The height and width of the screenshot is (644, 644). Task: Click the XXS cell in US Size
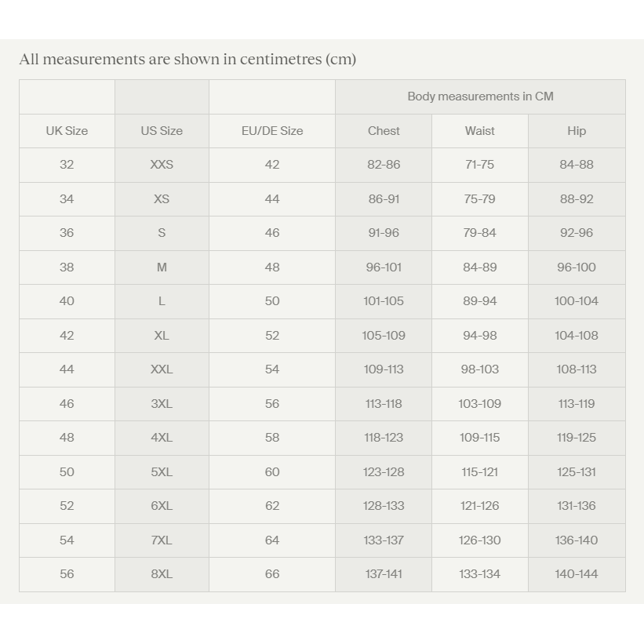(162, 165)
